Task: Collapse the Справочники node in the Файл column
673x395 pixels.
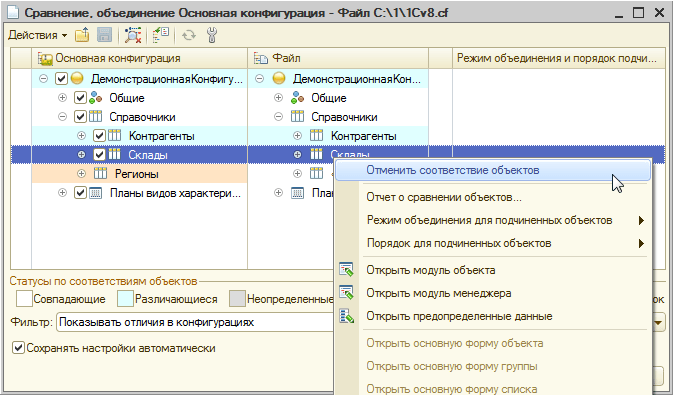Action: tap(279, 117)
